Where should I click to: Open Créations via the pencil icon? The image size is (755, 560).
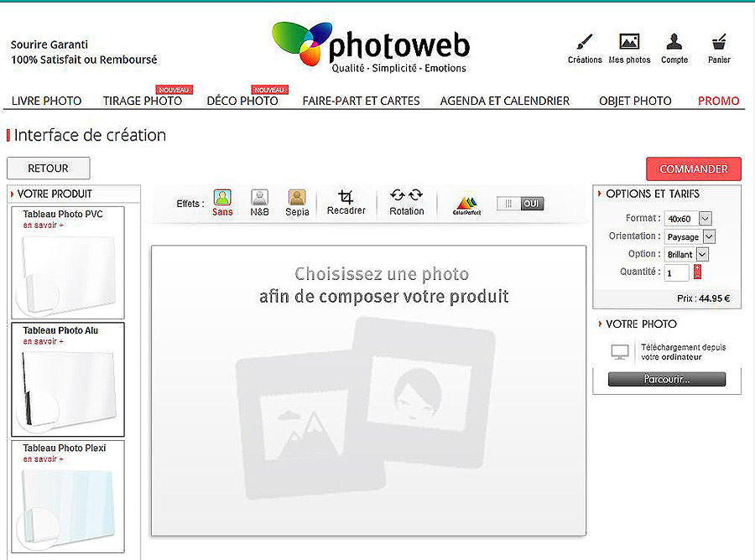pos(584,46)
